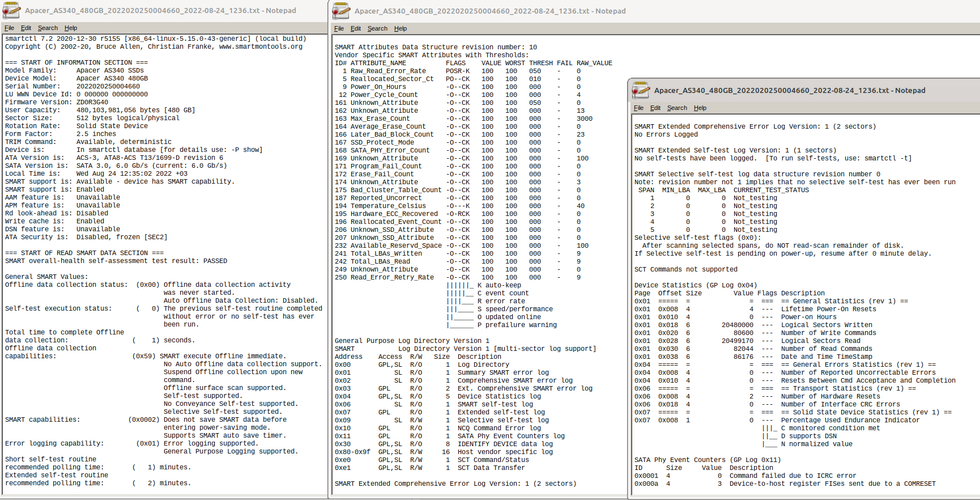Open the File menu in the middle Notepad window
The height and width of the screenshot is (500, 980).
pyautogui.click(x=339, y=28)
